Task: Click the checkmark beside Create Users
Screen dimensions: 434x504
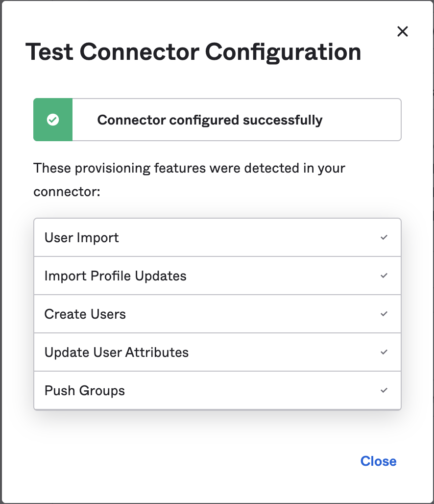Action: click(384, 314)
